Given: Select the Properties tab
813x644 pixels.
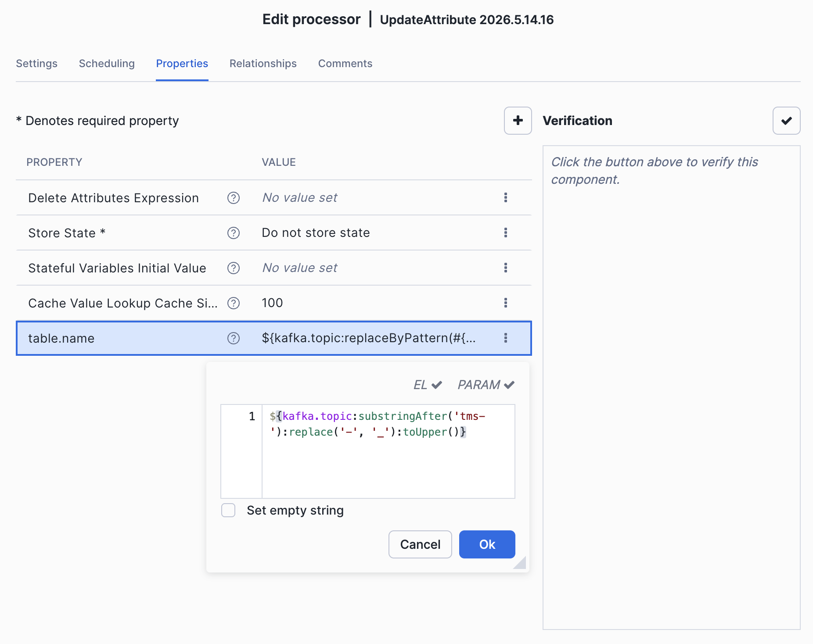Looking at the screenshot, I should click(182, 64).
